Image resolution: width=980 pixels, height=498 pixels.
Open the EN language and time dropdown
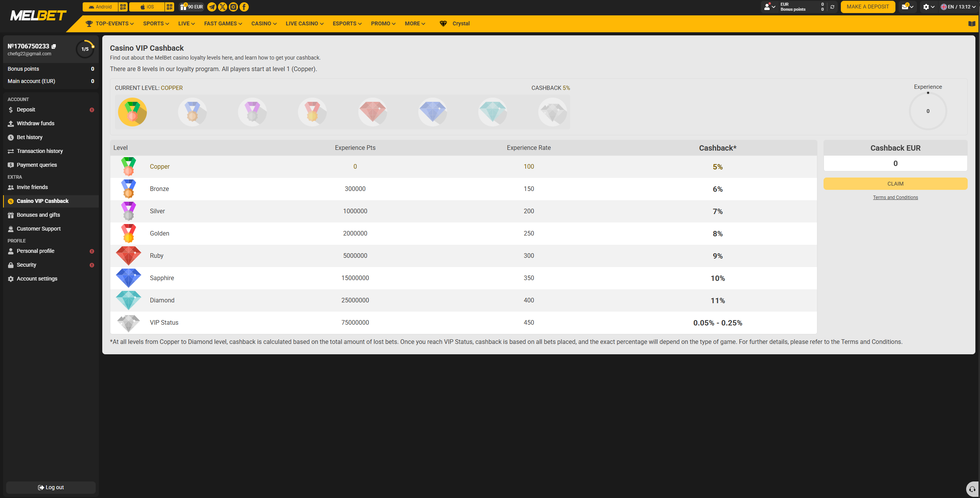click(x=958, y=7)
